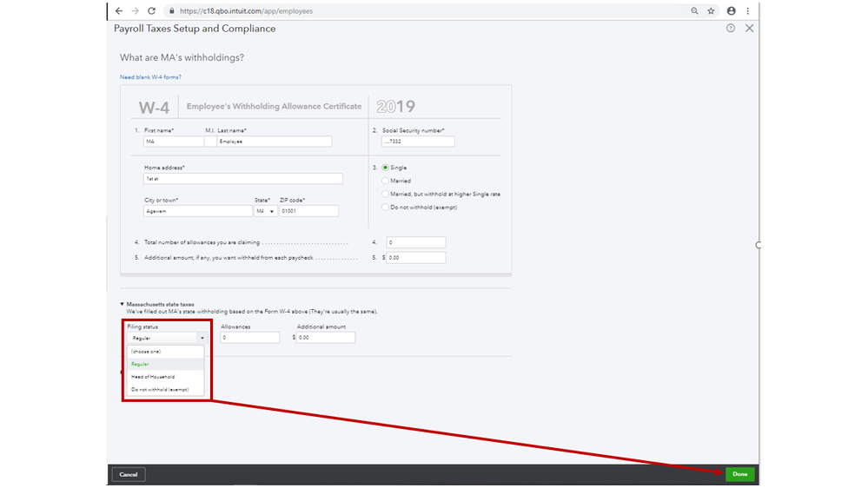Edit the ZIP code field
Image resolution: width=868 pixels, height=488 pixels.
tap(309, 211)
